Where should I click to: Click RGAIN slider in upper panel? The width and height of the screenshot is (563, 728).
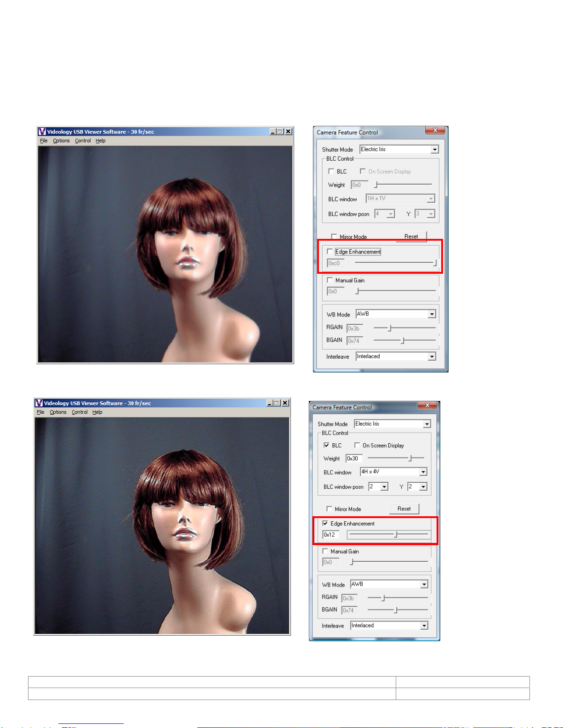click(x=404, y=328)
